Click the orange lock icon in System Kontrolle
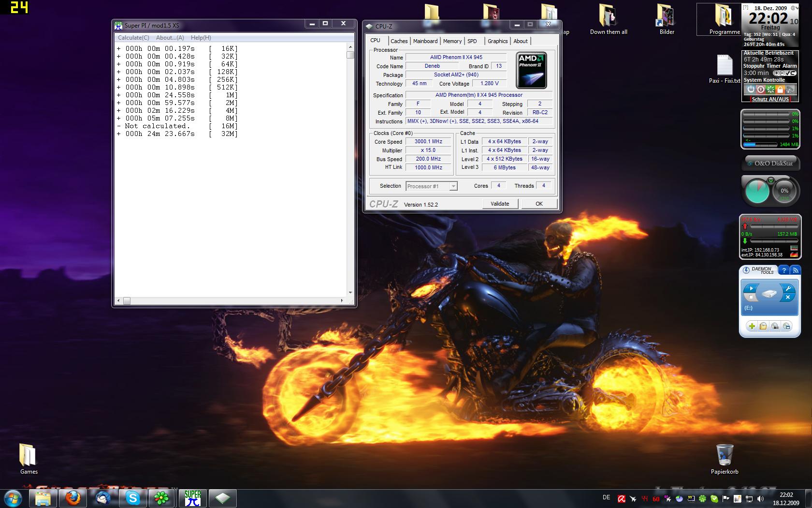 780,90
